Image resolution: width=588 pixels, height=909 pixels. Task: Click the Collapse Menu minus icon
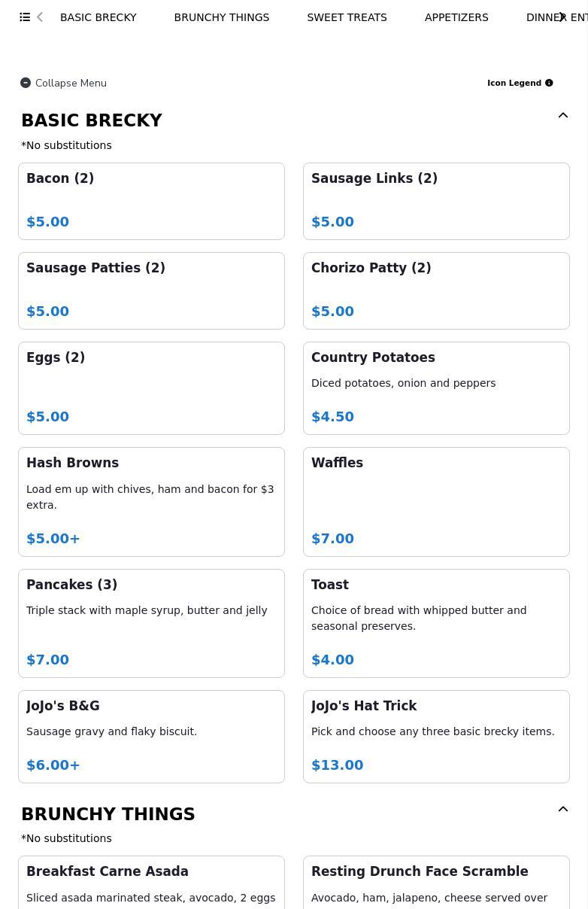point(26,83)
